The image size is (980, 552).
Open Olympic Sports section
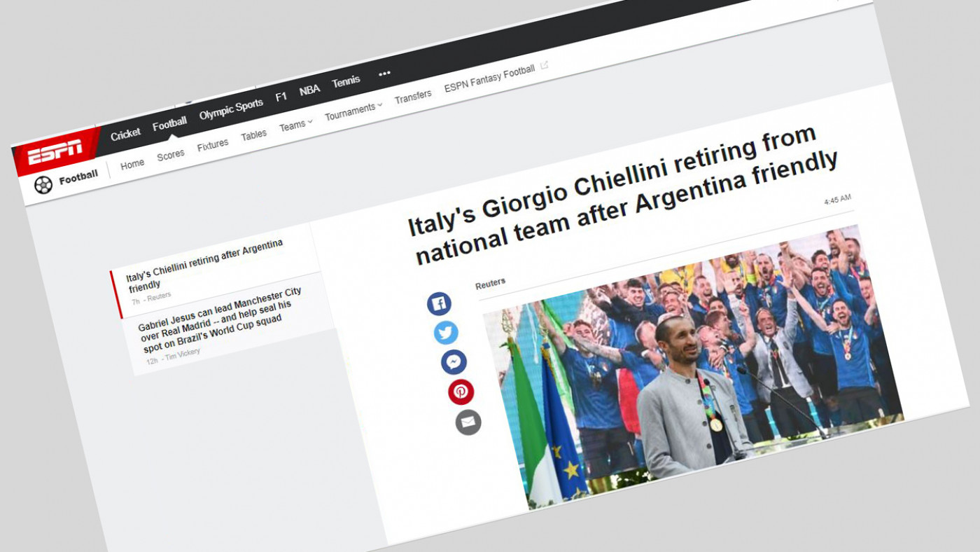click(x=231, y=109)
